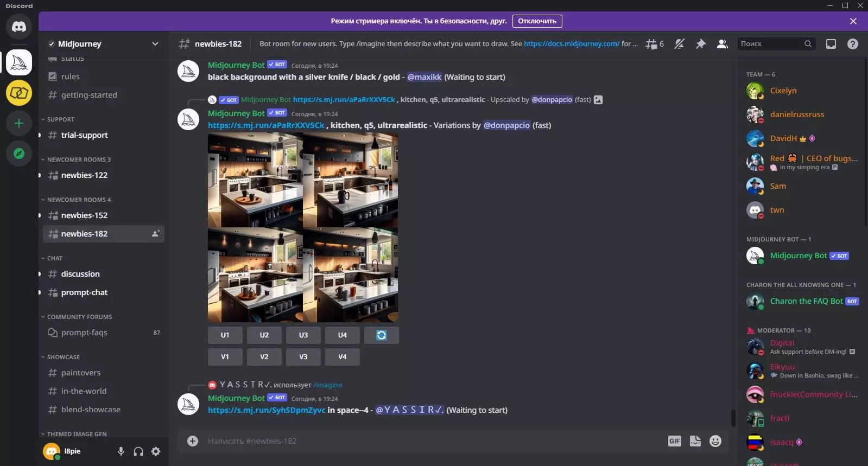Deafen with the headphones icon
Screen dimensions: 868x466
[x=138, y=451]
